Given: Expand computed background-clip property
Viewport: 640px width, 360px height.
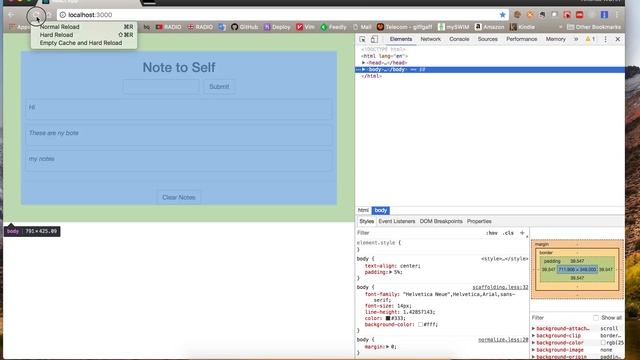Looking at the screenshot, I should point(533,336).
